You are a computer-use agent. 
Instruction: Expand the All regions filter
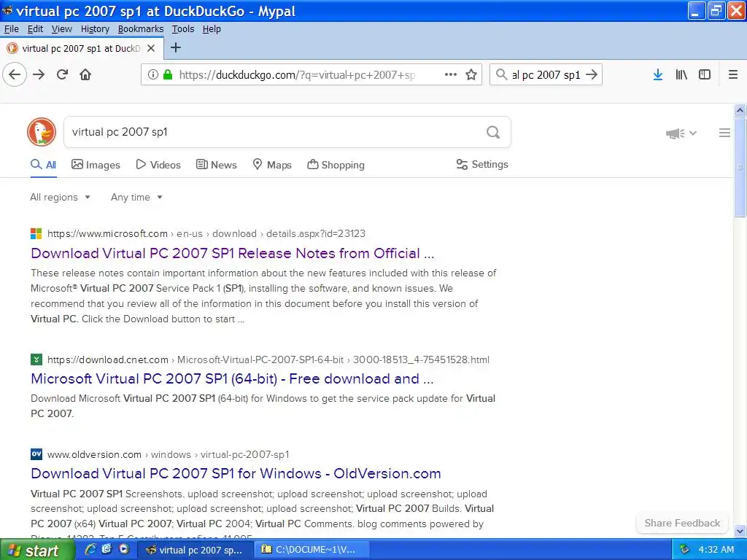(x=60, y=197)
